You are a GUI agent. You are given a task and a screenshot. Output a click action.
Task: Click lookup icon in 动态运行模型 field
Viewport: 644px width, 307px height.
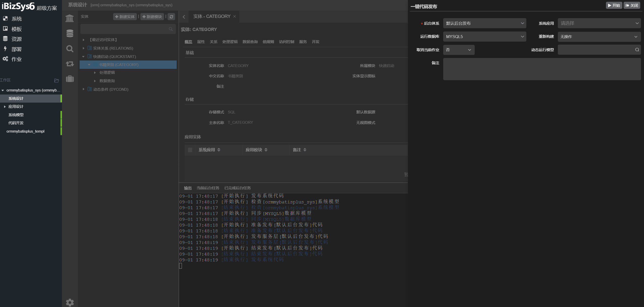[x=637, y=50]
